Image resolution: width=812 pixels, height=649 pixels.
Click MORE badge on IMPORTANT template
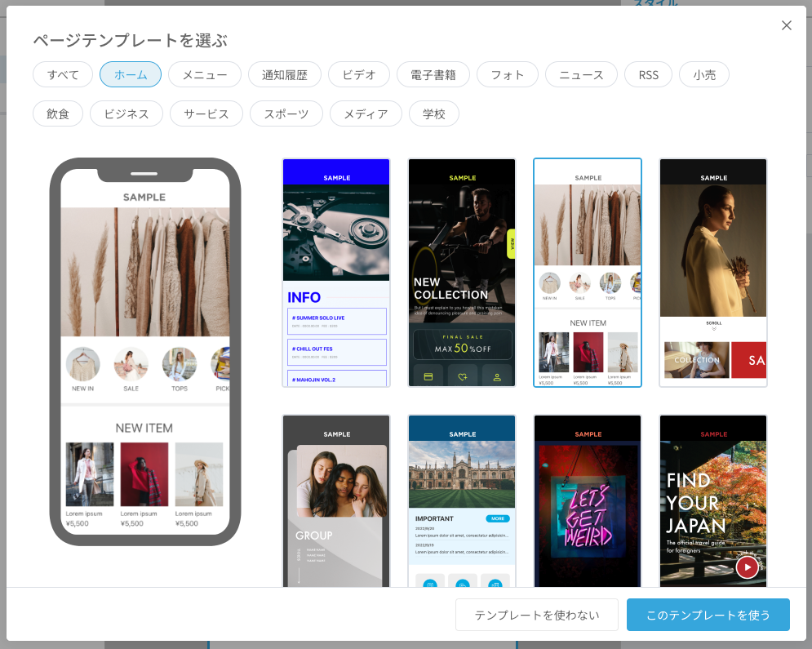pyautogui.click(x=498, y=518)
